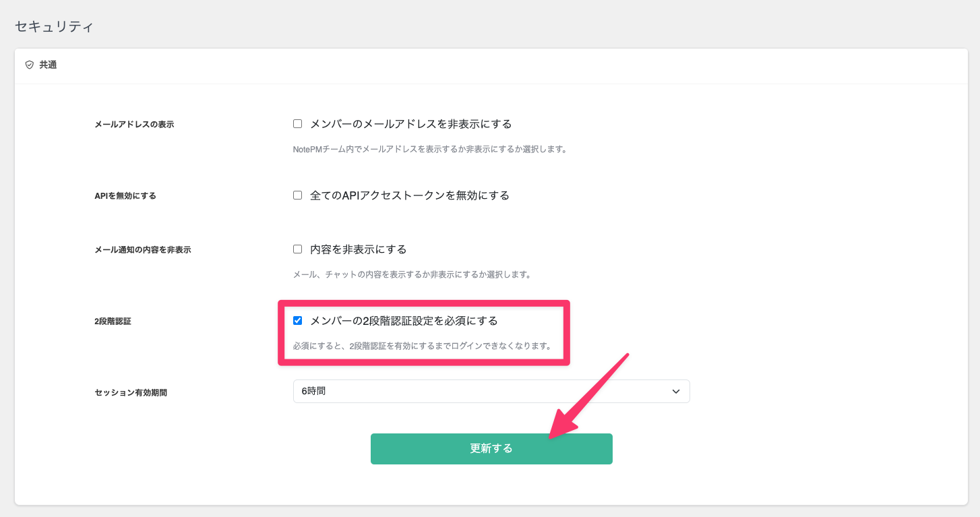Open the チェックマーク icon in the checked 2段階認証 box
Viewport: 980px width, 517px height.
click(297, 321)
